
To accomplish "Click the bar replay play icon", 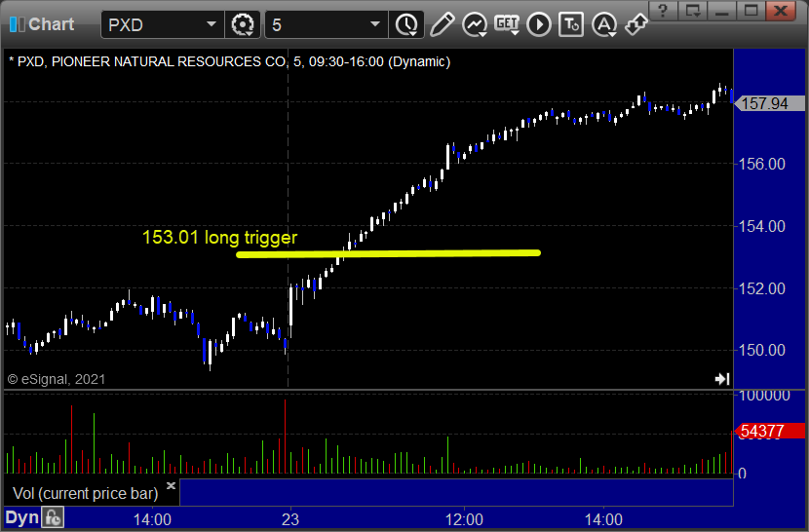I will [x=539, y=24].
